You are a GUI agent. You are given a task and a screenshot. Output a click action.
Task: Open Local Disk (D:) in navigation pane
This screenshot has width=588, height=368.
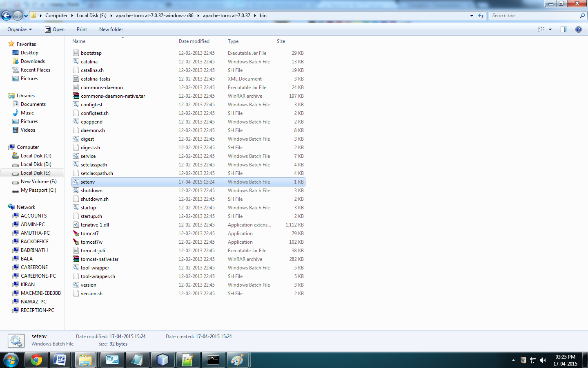pyautogui.click(x=36, y=164)
